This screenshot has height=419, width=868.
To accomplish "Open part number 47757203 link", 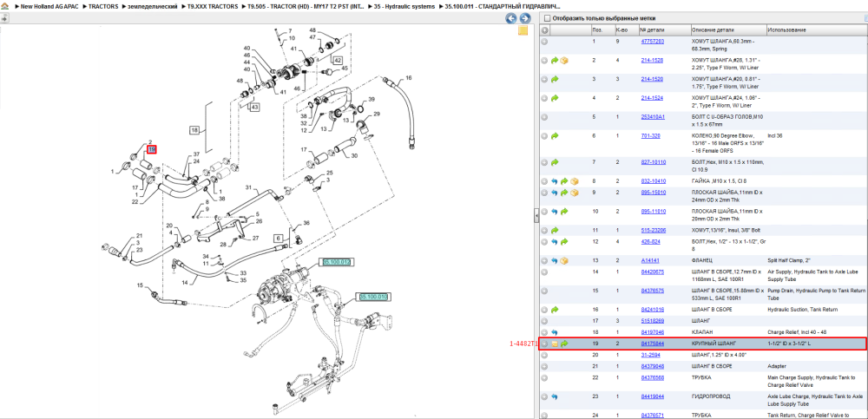I will [652, 42].
